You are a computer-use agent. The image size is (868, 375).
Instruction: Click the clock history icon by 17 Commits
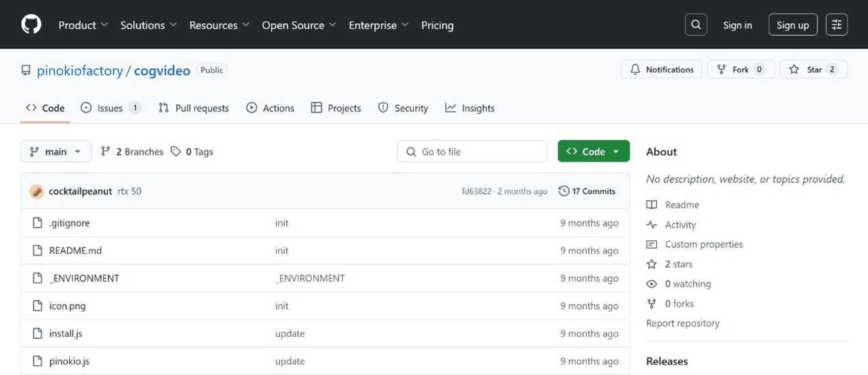pyautogui.click(x=563, y=191)
